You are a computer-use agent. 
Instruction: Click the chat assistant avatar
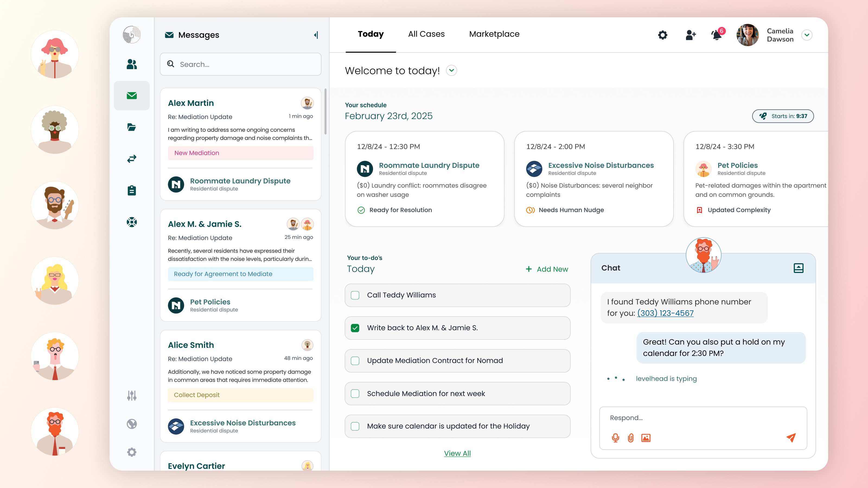[704, 255]
